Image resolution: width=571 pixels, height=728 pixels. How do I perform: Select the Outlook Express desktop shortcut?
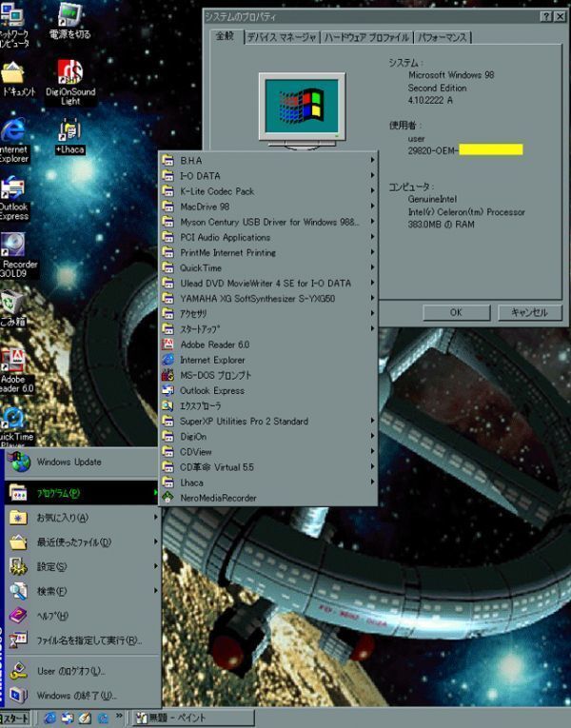(x=14, y=198)
